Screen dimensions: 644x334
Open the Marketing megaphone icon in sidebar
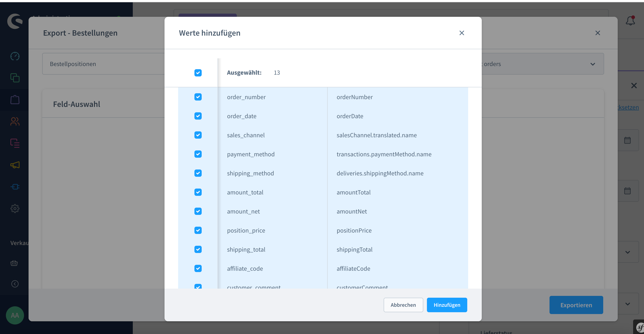[x=15, y=165]
